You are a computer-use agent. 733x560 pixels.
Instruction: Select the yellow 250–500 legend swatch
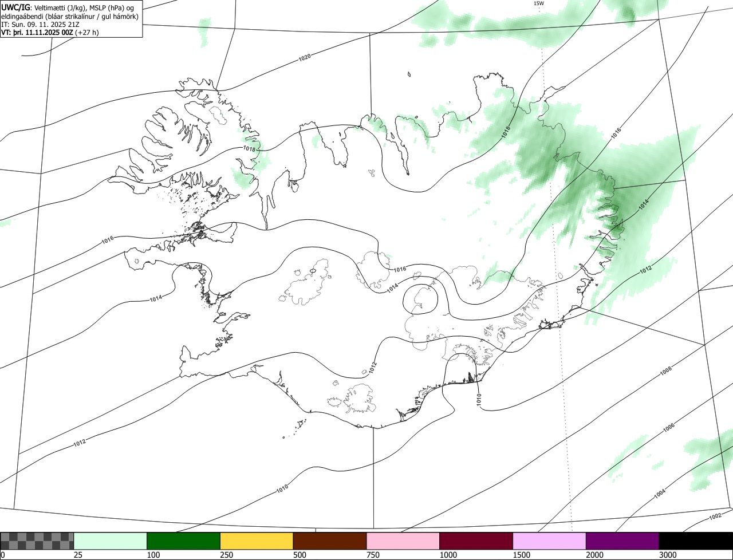[257, 541]
